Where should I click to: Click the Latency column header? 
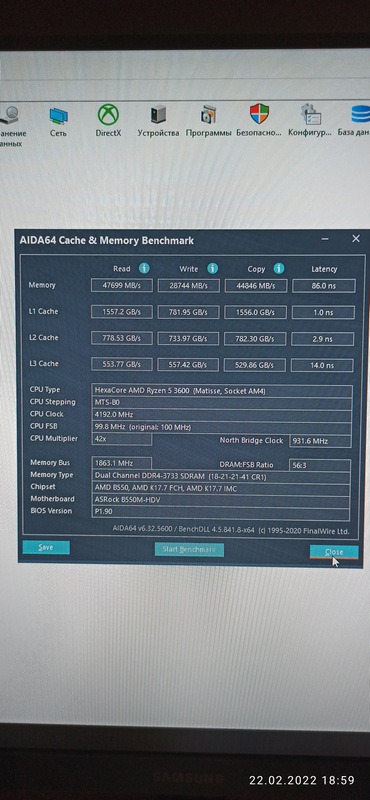(324, 269)
